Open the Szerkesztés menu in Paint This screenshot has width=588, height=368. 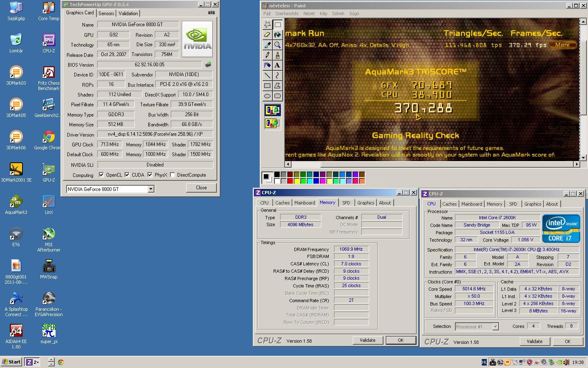(x=287, y=13)
